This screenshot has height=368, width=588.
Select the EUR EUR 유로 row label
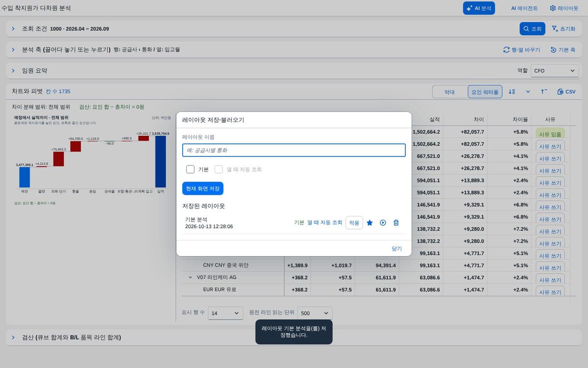click(x=220, y=289)
